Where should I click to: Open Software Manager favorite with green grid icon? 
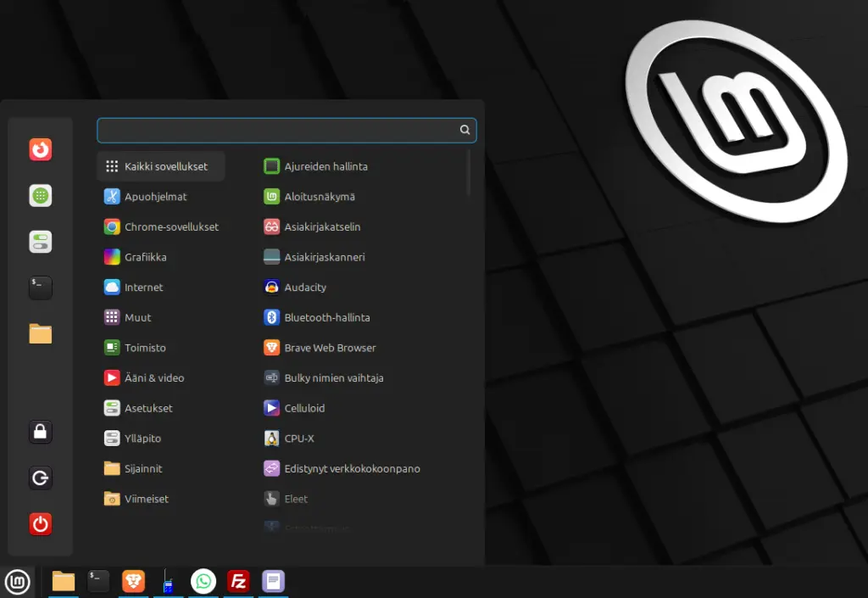point(41,195)
